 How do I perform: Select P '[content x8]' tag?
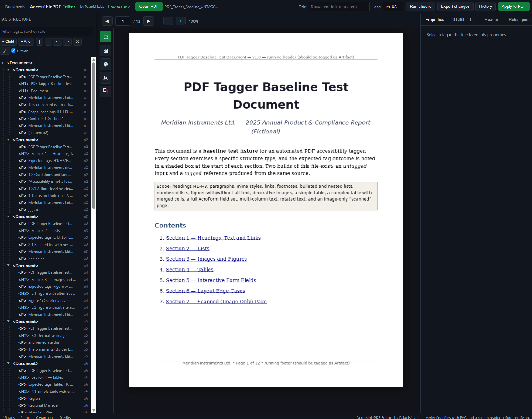pos(34,133)
